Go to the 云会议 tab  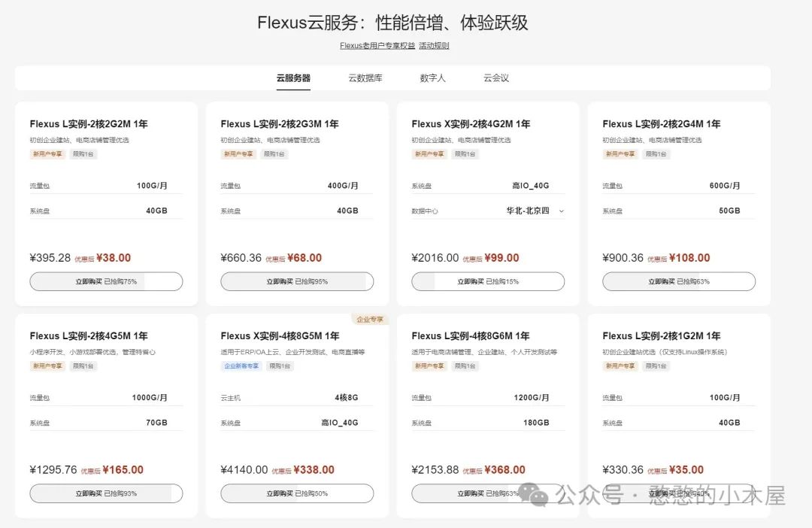click(x=496, y=78)
